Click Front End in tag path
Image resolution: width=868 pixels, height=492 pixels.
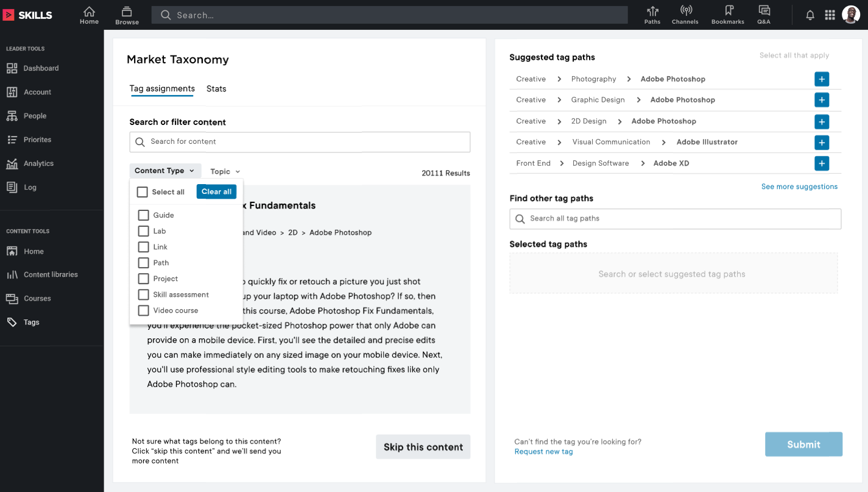[533, 163]
